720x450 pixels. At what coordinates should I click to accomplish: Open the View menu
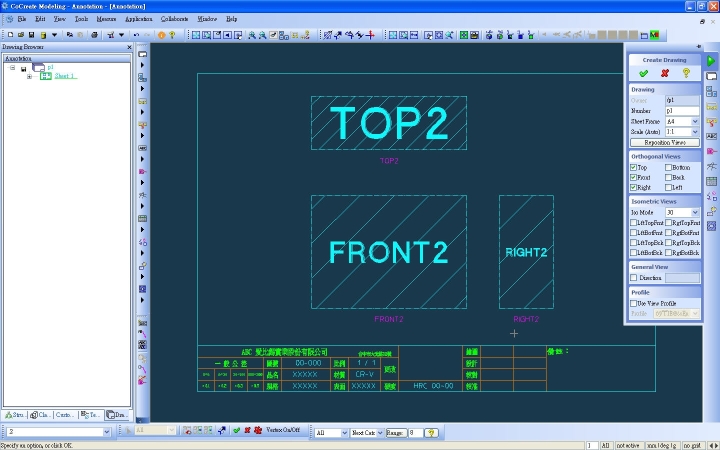(x=60, y=19)
